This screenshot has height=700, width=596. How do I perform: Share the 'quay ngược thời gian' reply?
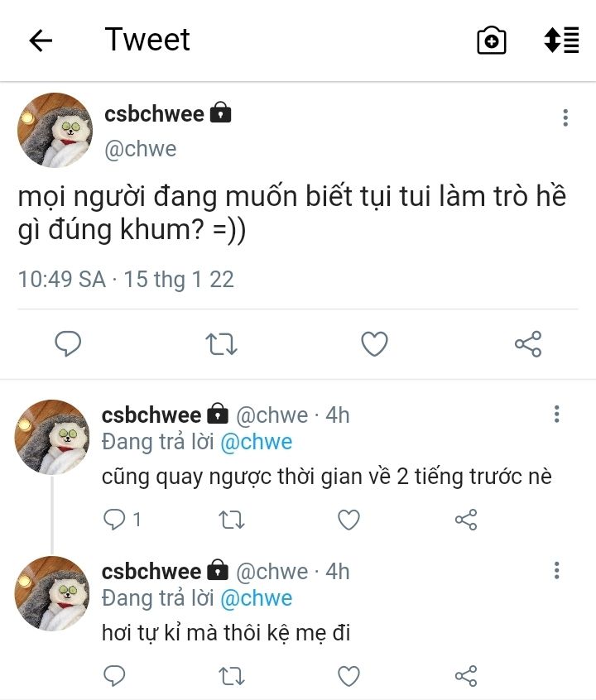coord(466,520)
